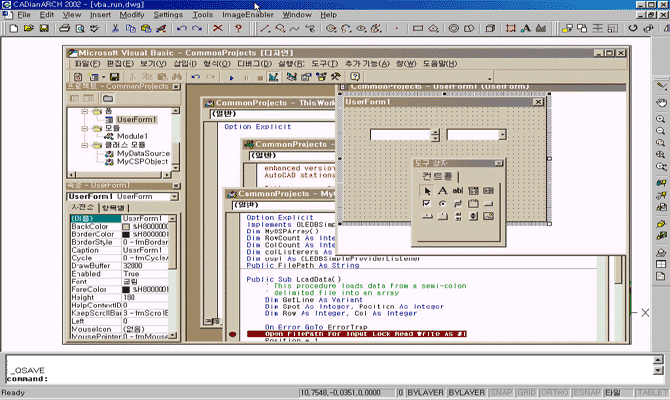Screen dimensions: 670x400
Task: Toggle TABLET in the status bar
Action: [652, 392]
